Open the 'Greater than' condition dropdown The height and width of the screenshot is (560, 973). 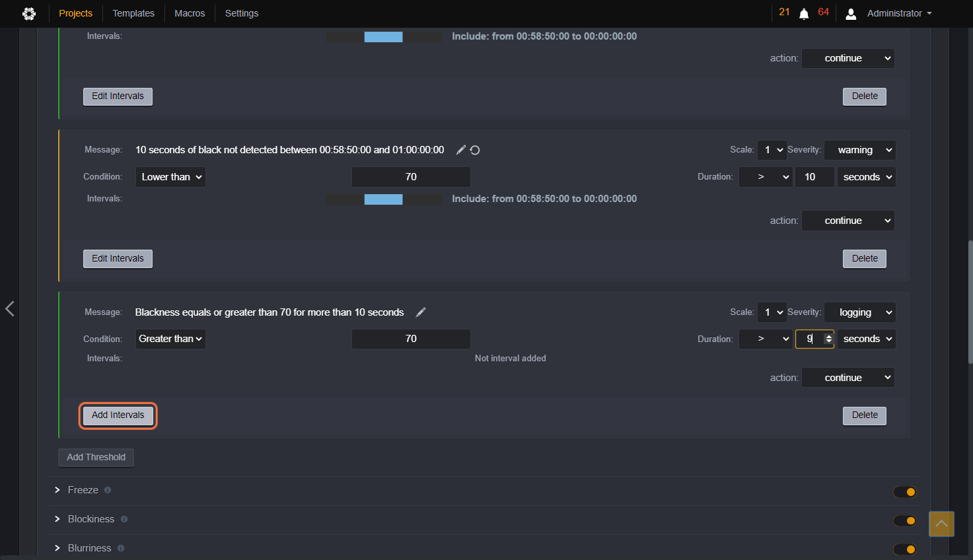(x=170, y=339)
